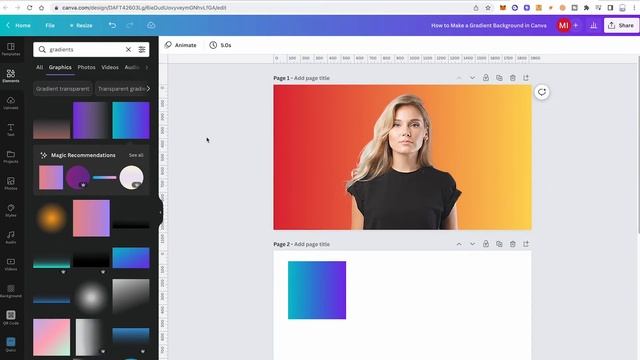Click the cloud save status icon
Image resolution: width=640 pixels, height=360 pixels.
click(x=151, y=25)
